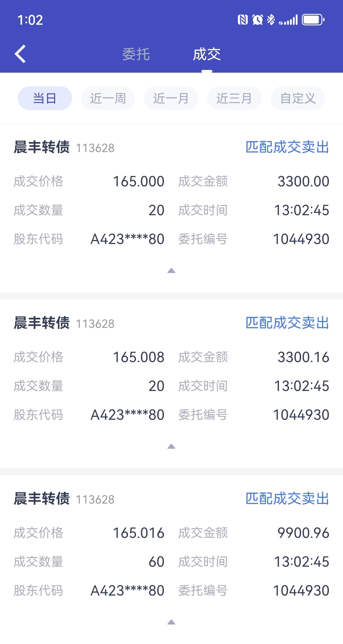
Task: Collapse the 165.008 price trade card
Action: [x=171, y=446]
